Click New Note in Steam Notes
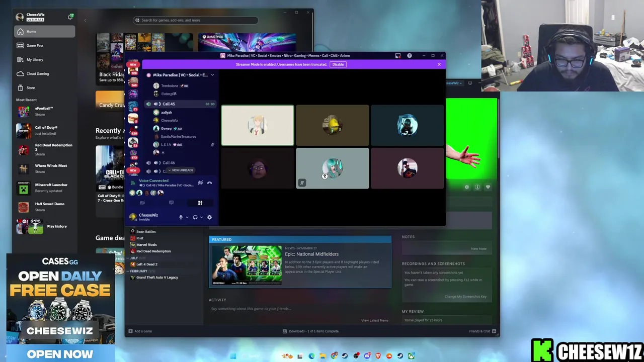The image size is (644, 362). [478, 249]
